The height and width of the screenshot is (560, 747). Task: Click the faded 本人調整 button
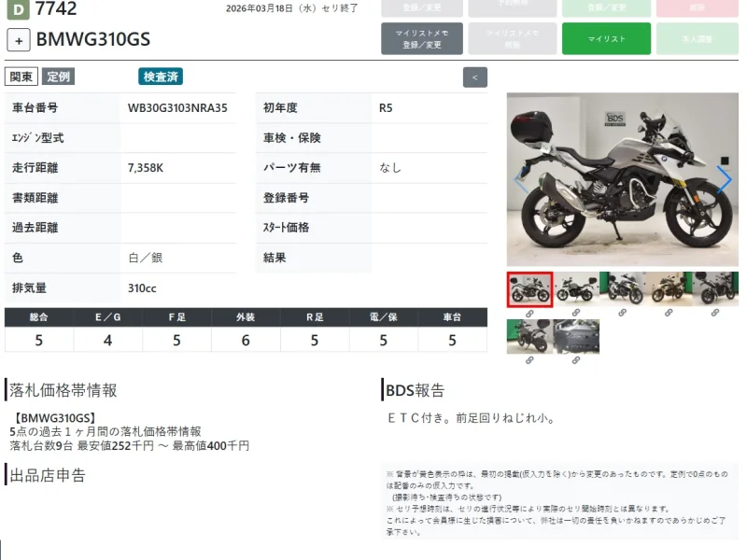click(697, 38)
